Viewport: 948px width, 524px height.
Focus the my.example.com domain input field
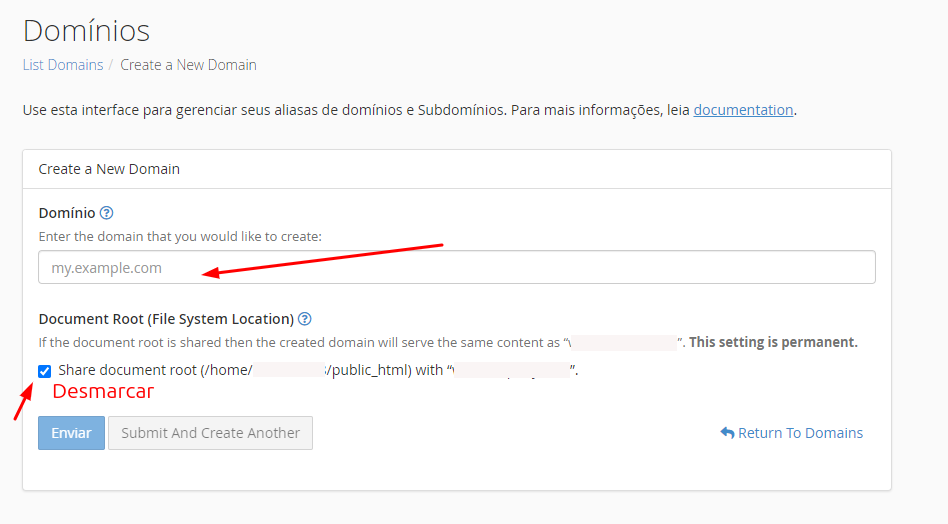457,268
